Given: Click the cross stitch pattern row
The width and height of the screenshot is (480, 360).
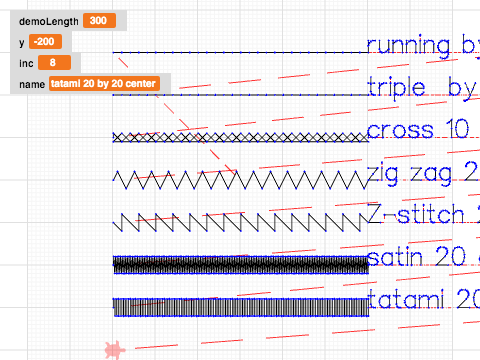Looking at the screenshot, I should [x=241, y=137].
